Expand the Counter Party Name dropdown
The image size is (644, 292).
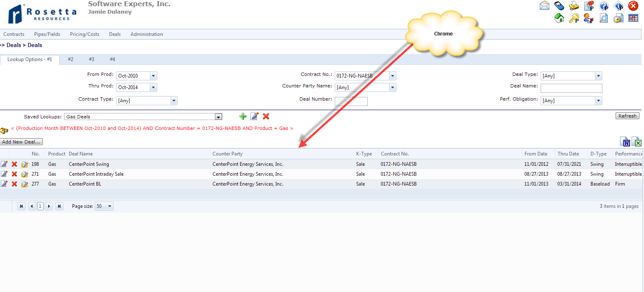point(393,87)
